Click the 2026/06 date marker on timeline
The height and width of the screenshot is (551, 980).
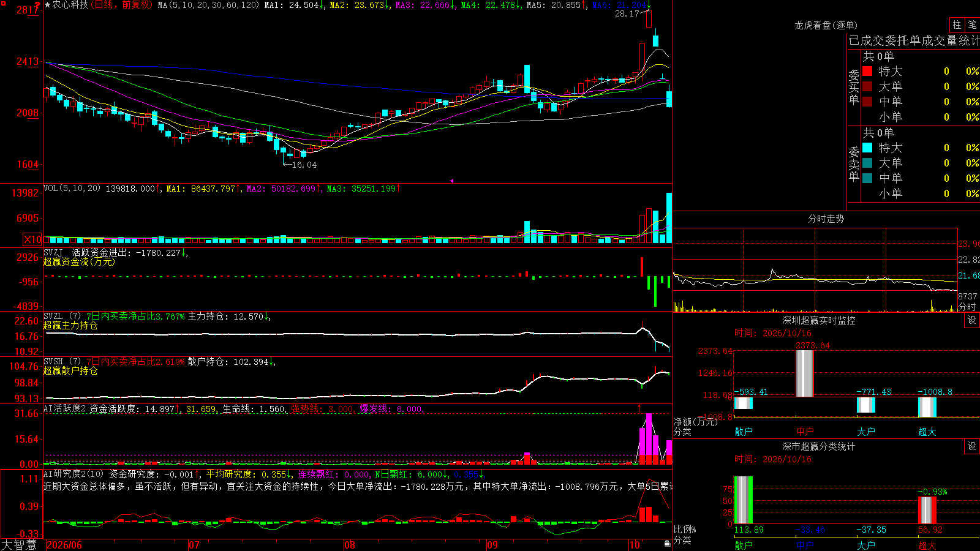tap(64, 545)
